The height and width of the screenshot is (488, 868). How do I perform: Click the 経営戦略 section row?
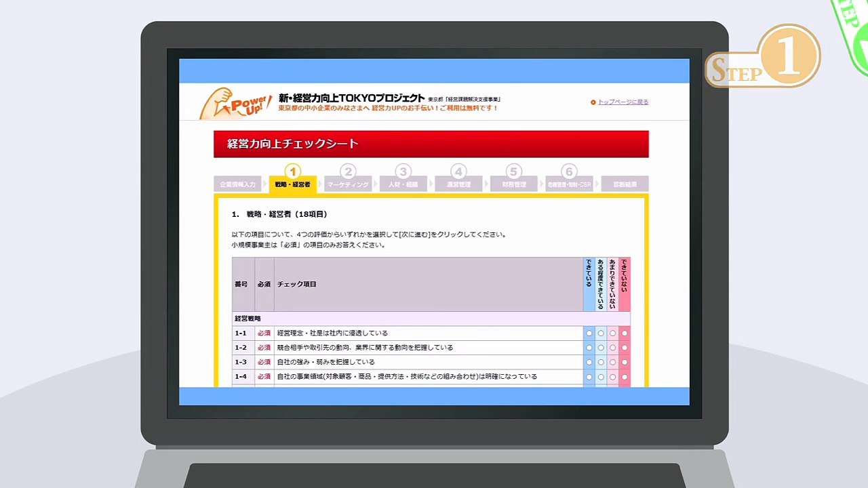pos(431,319)
